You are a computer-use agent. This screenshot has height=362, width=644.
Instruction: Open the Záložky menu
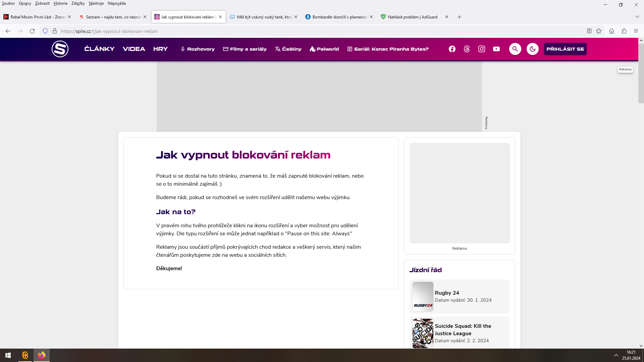point(78,3)
